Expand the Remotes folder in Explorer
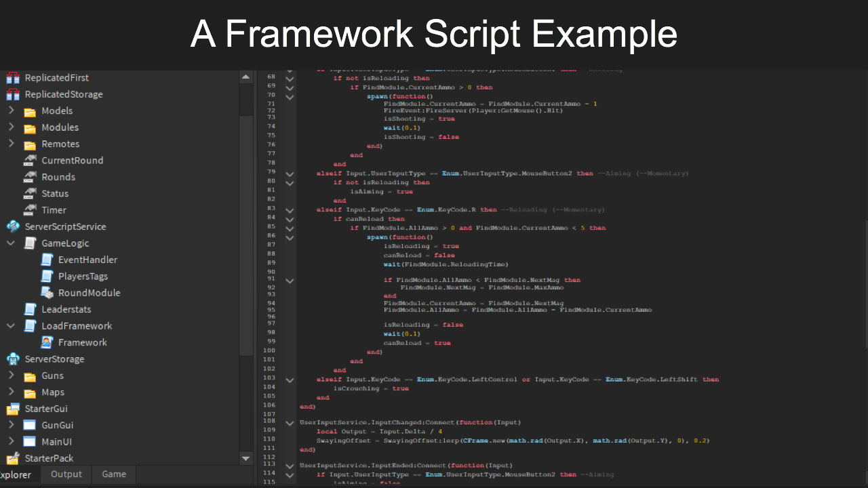This screenshot has height=488, width=868. pyautogui.click(x=11, y=144)
